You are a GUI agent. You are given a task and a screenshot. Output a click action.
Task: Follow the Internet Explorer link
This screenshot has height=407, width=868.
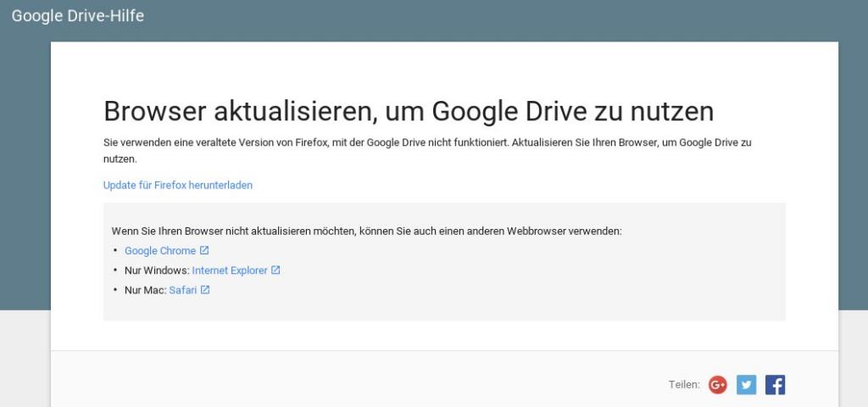point(230,270)
